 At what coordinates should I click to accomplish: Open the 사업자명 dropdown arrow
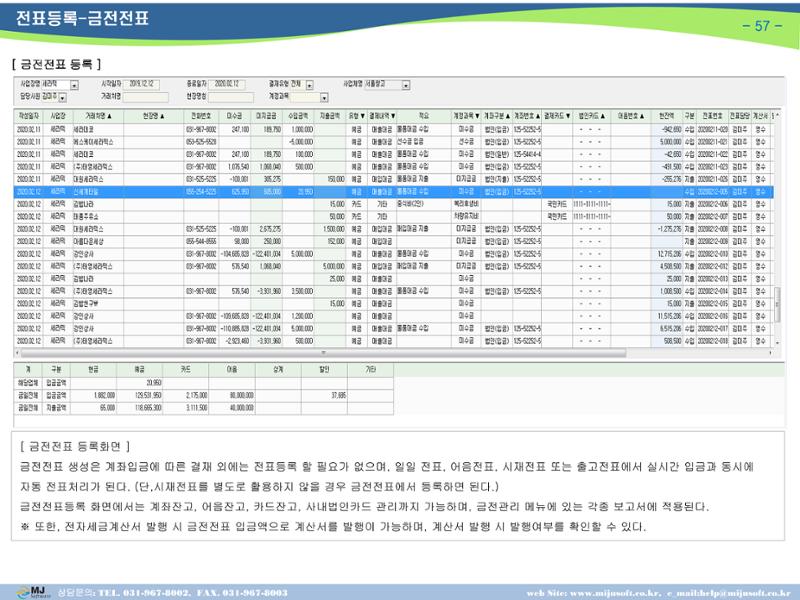tap(406, 85)
